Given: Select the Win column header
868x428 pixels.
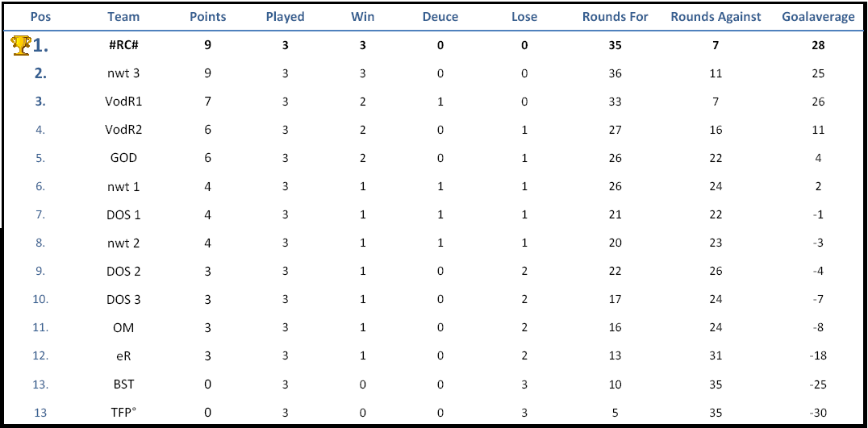Looking at the screenshot, I should (362, 17).
